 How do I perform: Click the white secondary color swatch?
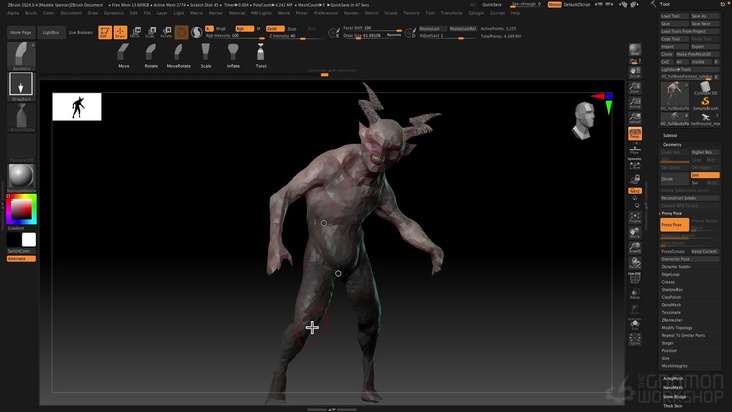[28, 240]
